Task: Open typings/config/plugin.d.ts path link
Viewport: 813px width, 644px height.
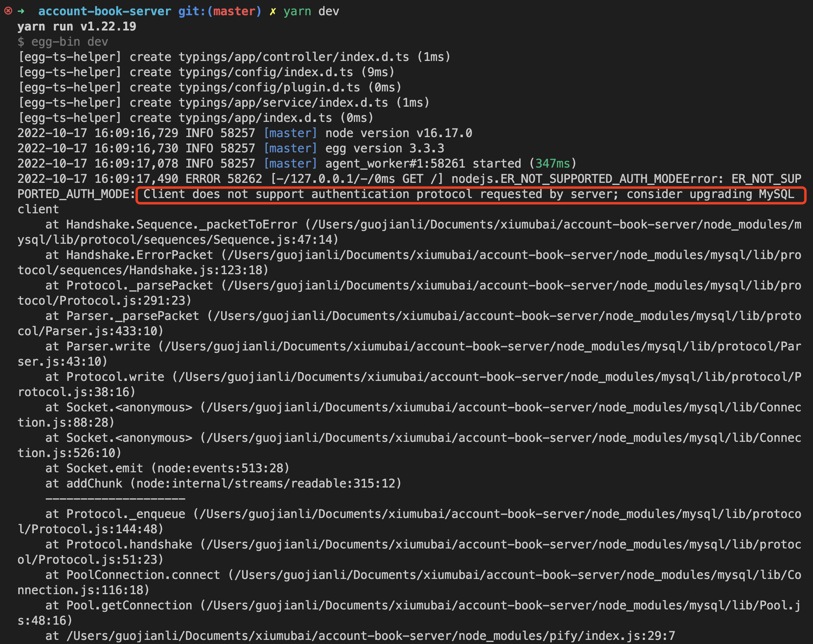Action: (269, 87)
